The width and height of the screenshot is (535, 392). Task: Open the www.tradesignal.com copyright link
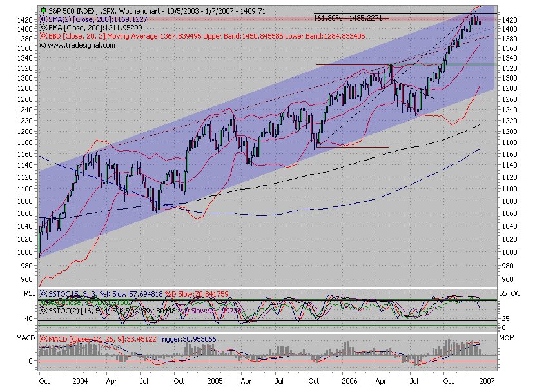click(x=77, y=45)
